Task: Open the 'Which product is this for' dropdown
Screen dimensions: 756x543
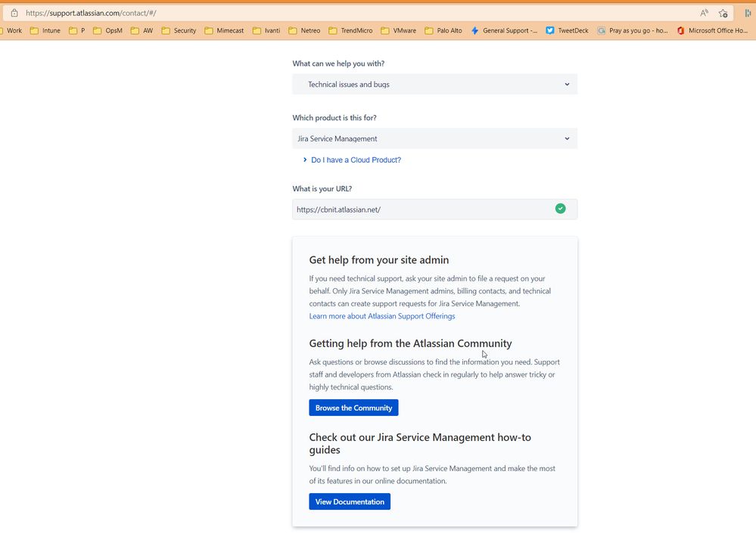Action: point(435,138)
